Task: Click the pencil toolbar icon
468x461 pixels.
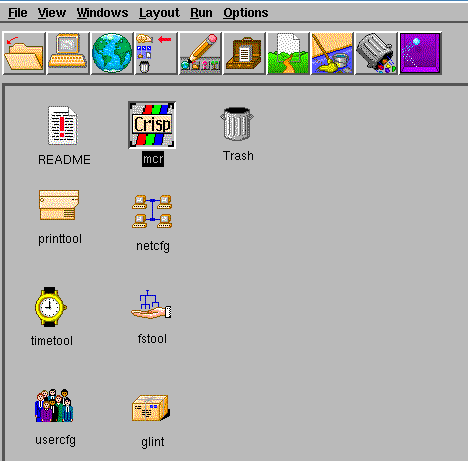Action: (x=200, y=53)
